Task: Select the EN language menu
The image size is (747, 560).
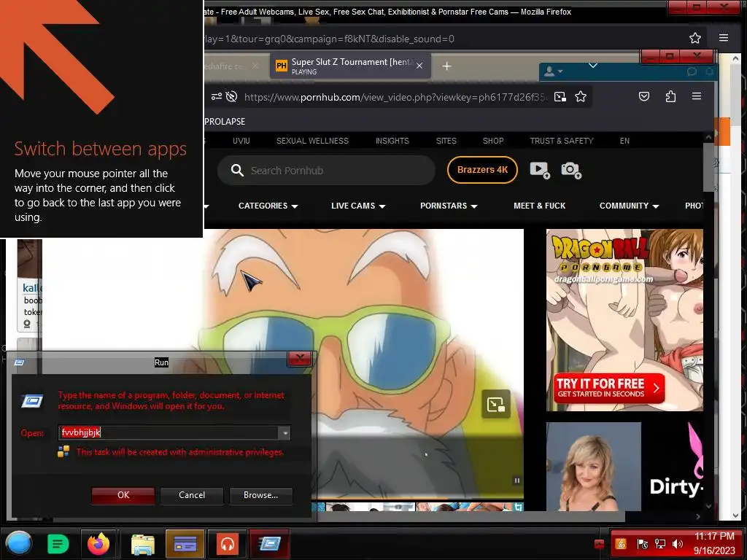Action: click(x=624, y=141)
